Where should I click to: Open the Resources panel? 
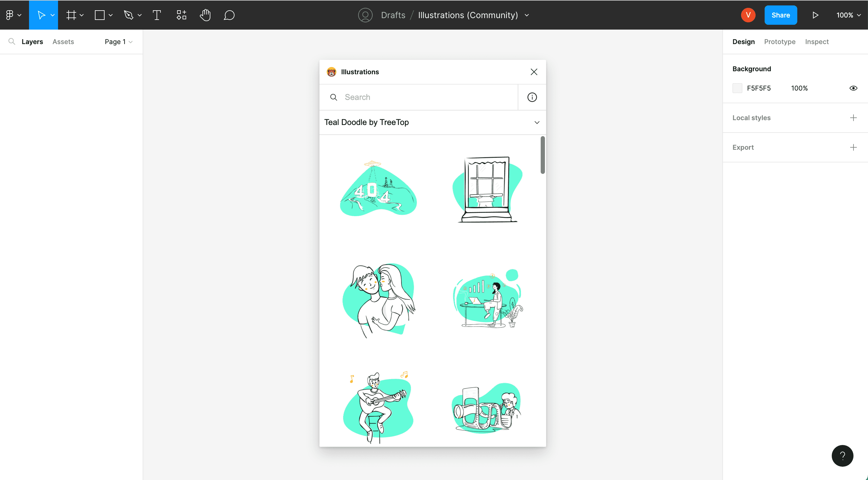point(181,15)
